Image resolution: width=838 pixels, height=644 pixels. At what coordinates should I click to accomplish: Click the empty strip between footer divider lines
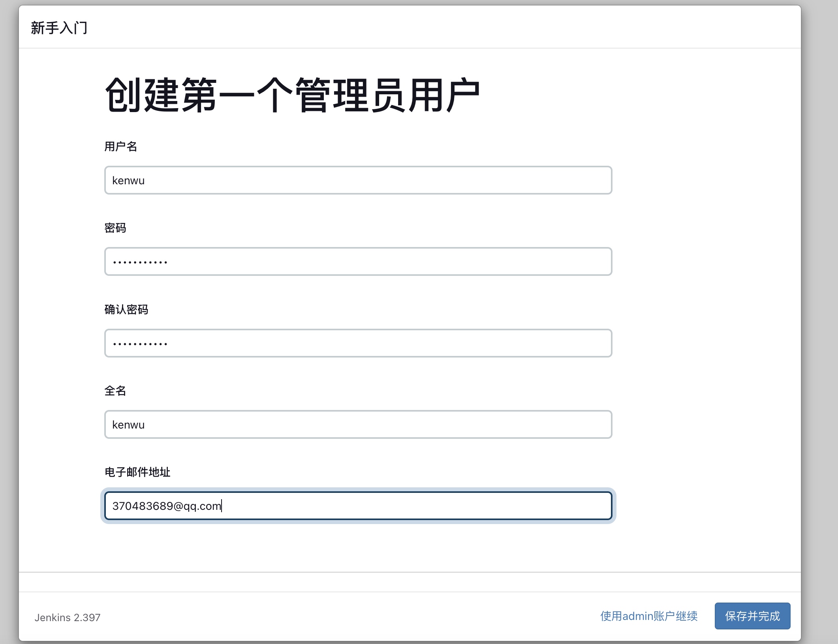pos(409,582)
